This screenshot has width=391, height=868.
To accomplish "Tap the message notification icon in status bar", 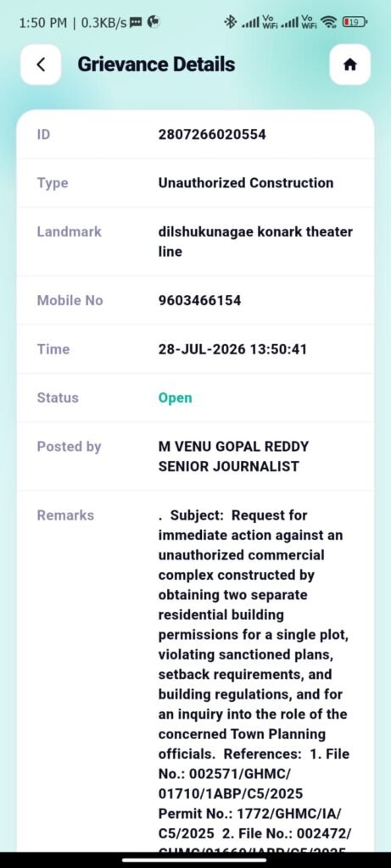I will coord(137,22).
